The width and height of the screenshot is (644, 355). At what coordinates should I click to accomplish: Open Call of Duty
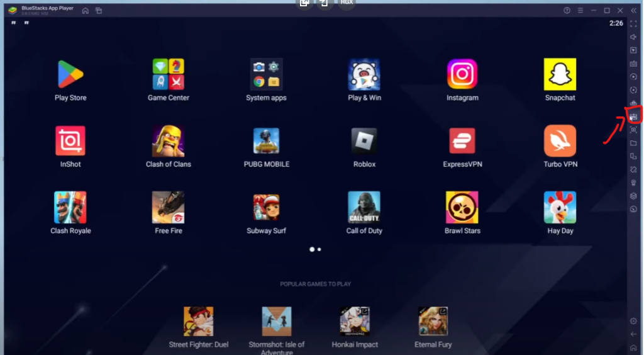tap(364, 208)
